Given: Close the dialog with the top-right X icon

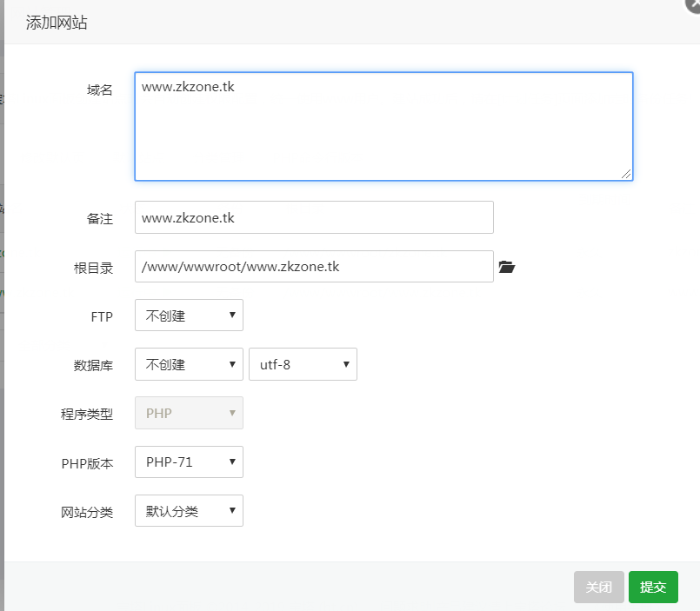Looking at the screenshot, I should (691, 5).
